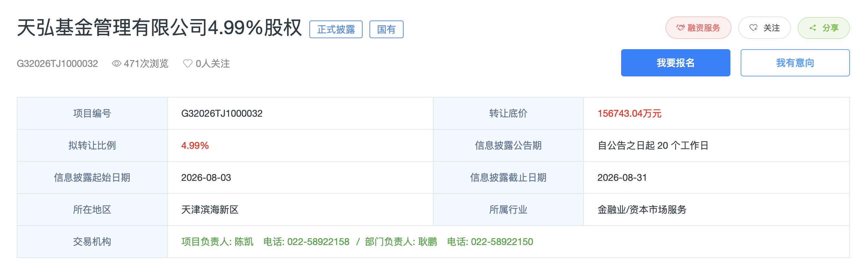Click the heart icon beside 关注 button
The image size is (868, 273).
753,28
